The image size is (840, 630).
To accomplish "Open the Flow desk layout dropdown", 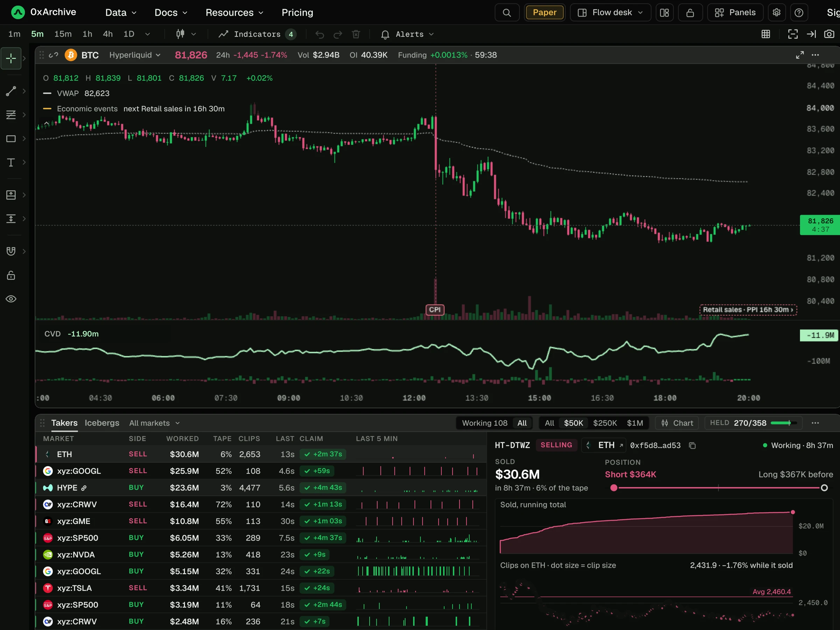I will click(x=611, y=13).
